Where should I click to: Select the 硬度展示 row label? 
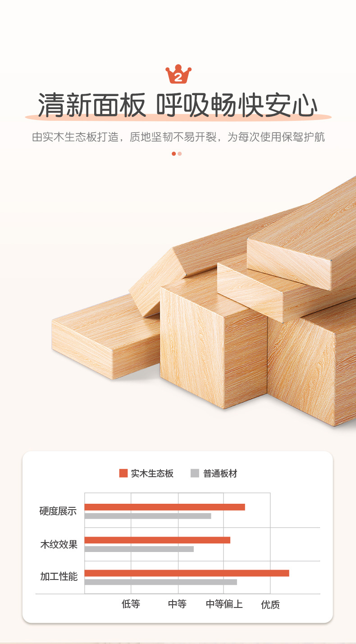[58, 511]
